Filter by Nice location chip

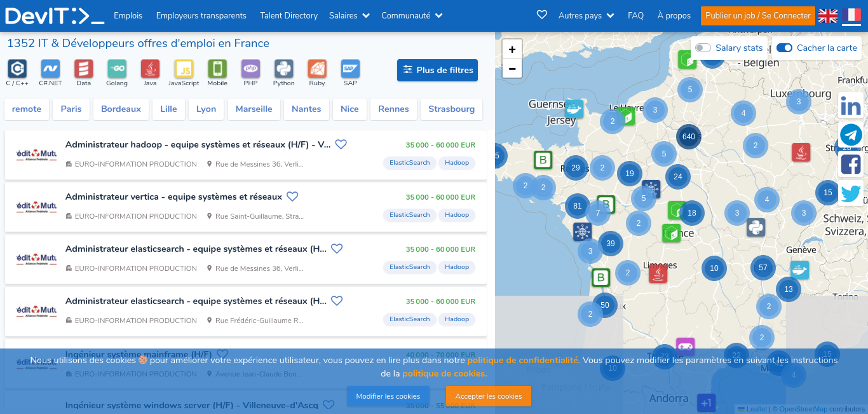[x=349, y=109]
